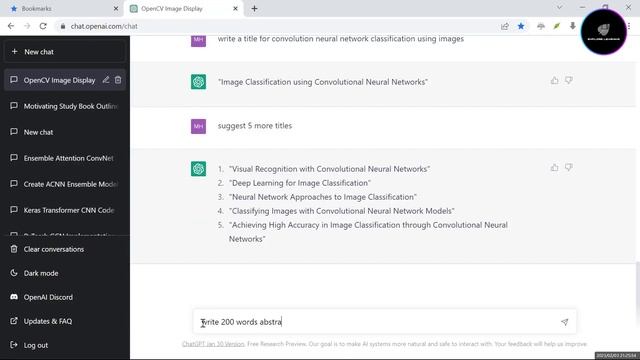Click the "suggest 5 more titles" message
640x360 pixels.
[255, 126]
